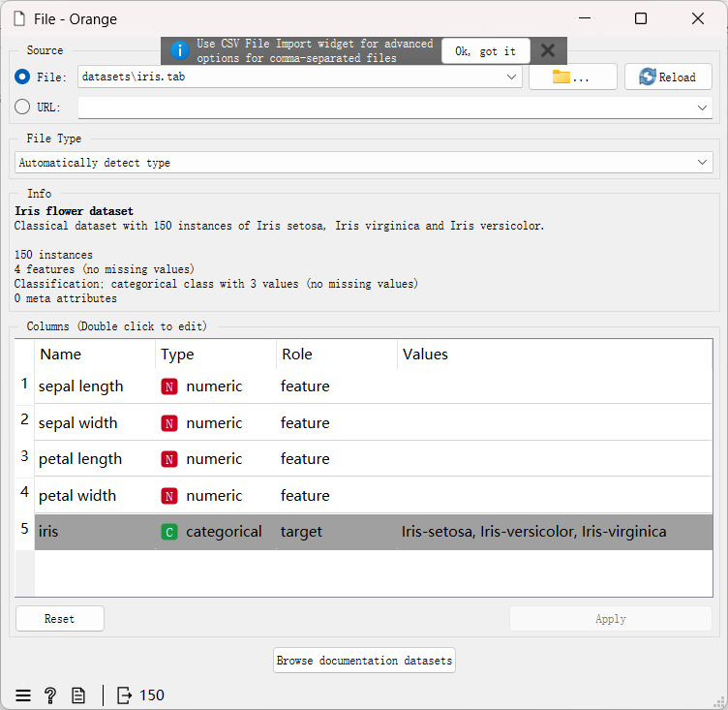Dismiss notification with Ok, got it

pyautogui.click(x=485, y=51)
